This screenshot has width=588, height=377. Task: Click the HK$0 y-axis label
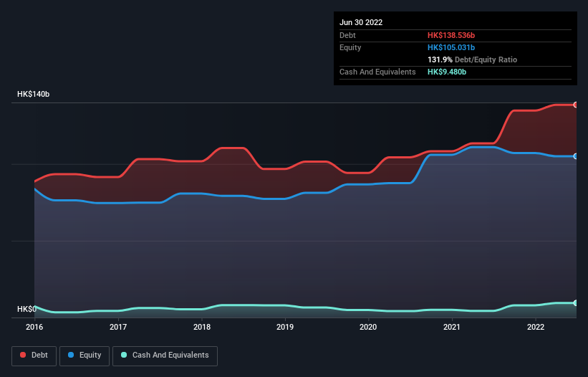click(x=26, y=309)
